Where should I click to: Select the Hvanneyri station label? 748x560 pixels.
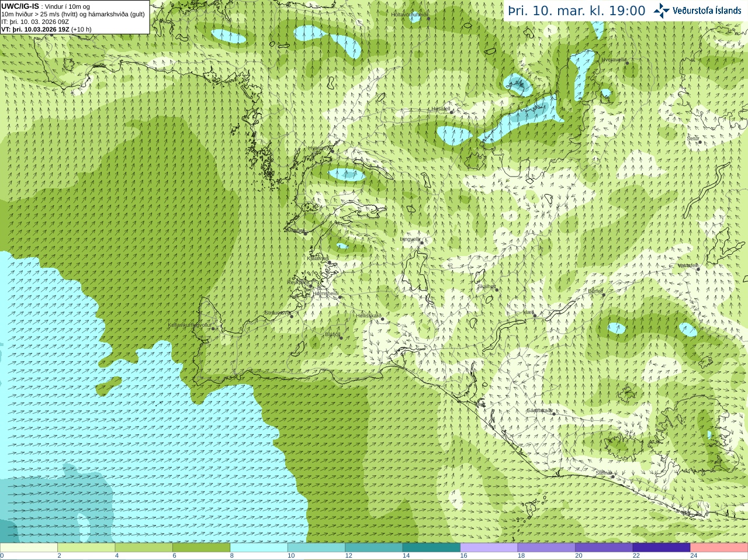[x=319, y=148]
